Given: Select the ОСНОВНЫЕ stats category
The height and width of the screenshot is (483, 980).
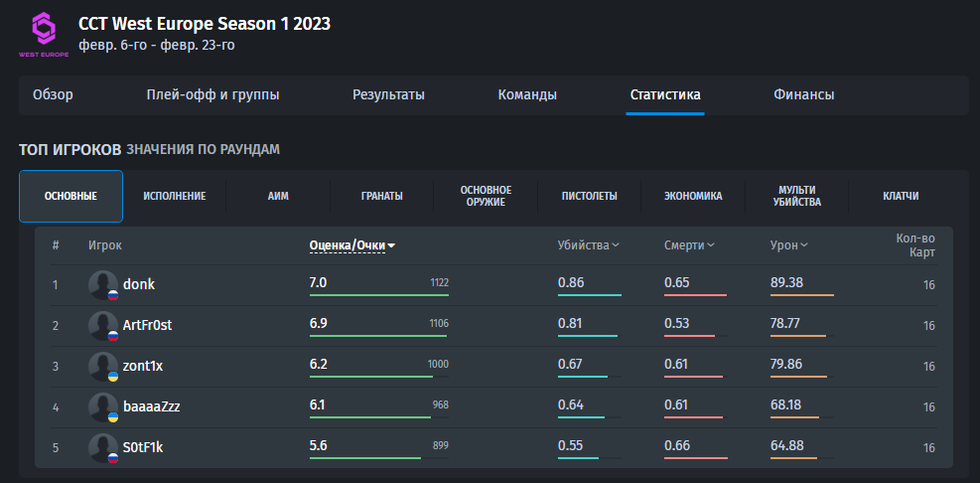Looking at the screenshot, I should (x=71, y=197).
